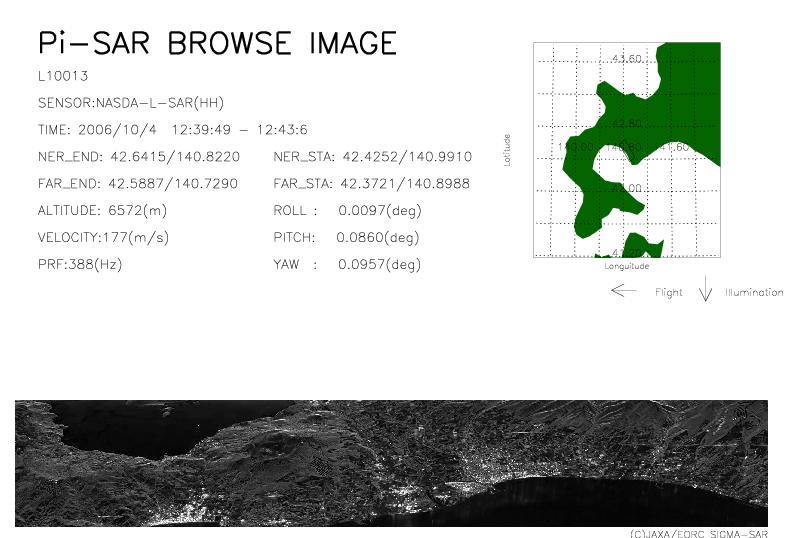The width and height of the screenshot is (785, 538).
Task: Click the Longitude axis label
Action: [627, 266]
